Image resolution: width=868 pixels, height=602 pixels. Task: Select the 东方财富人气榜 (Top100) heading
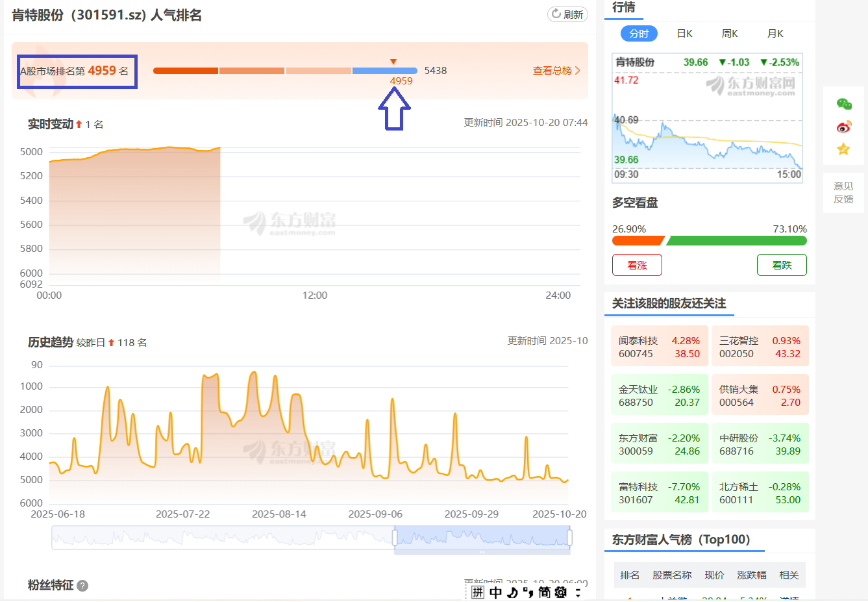click(681, 540)
